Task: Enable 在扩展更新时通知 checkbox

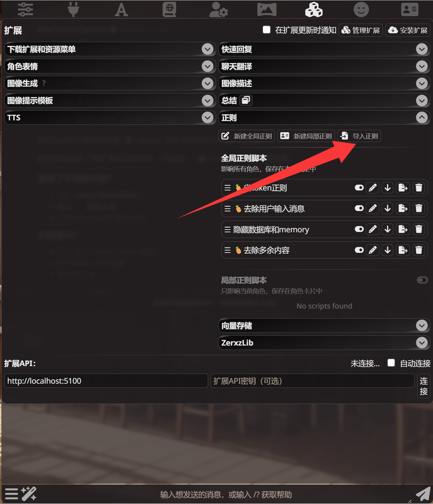Action: click(266, 30)
